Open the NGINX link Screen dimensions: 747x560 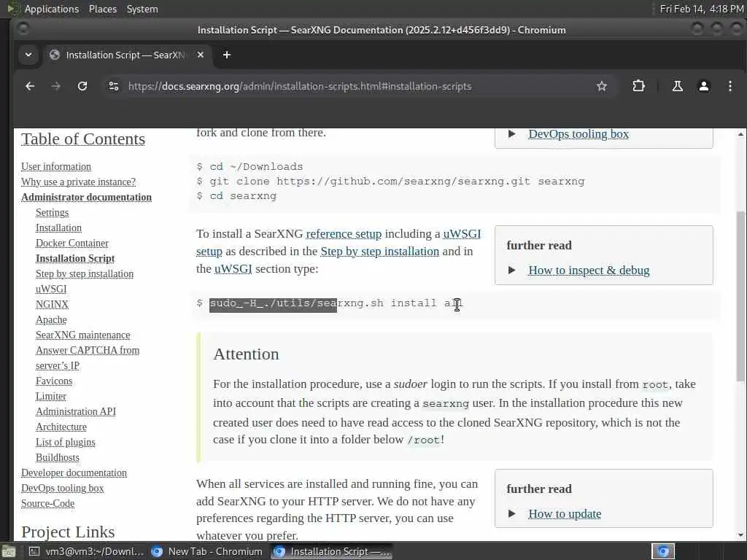click(x=52, y=304)
